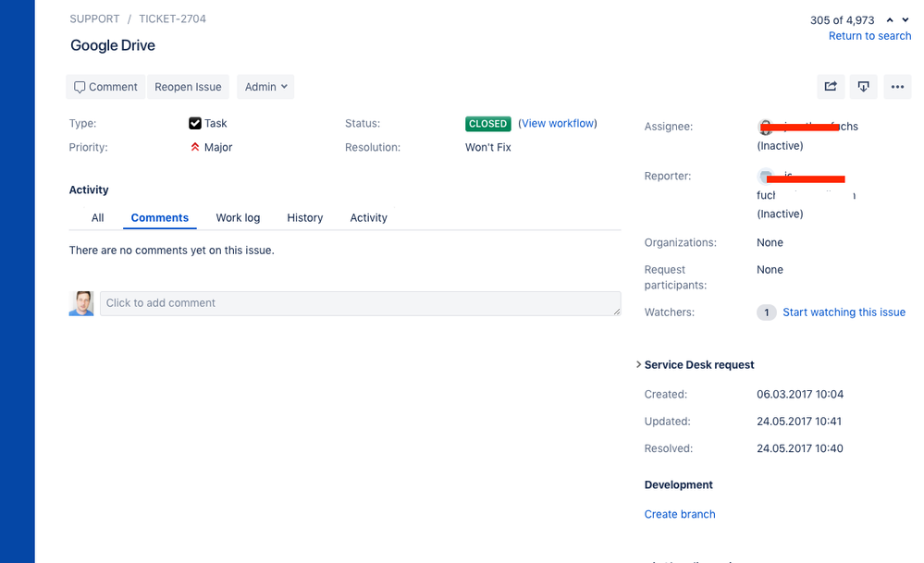The height and width of the screenshot is (563, 924).
Task: Click the CLOSED status badge
Action: [x=488, y=124]
